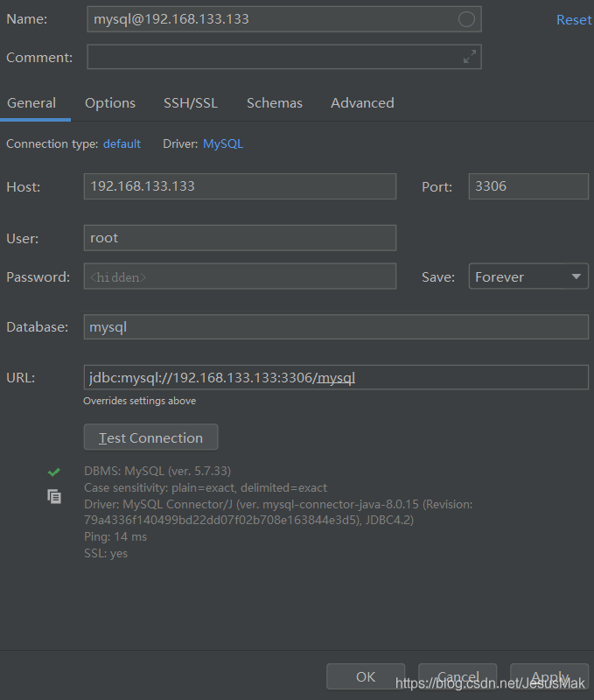594x700 pixels.
Task: Click the User field containing root
Action: point(240,238)
